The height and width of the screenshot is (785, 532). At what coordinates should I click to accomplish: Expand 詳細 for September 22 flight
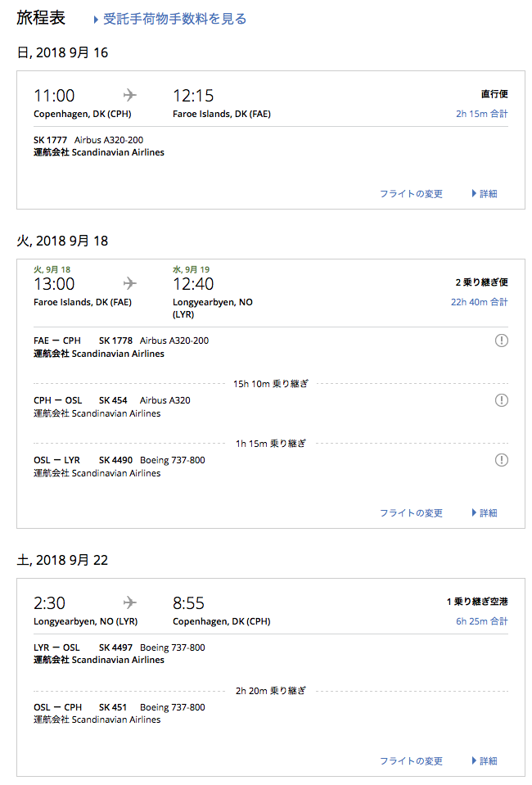point(485,761)
